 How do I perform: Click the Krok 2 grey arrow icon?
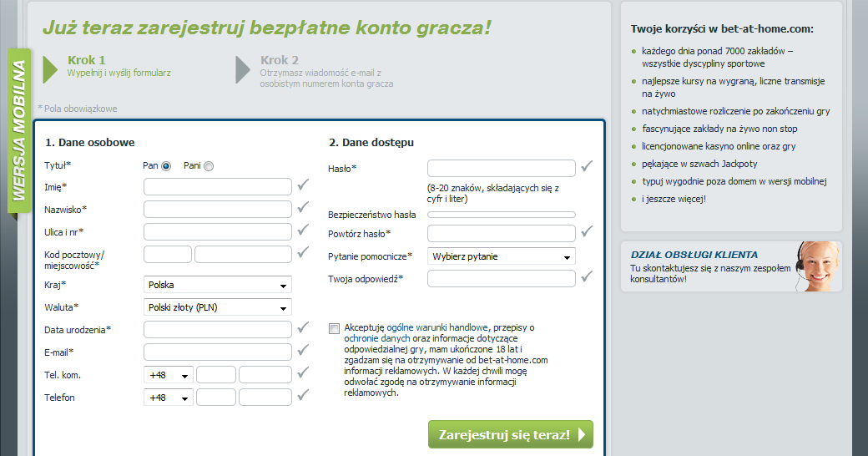point(243,70)
